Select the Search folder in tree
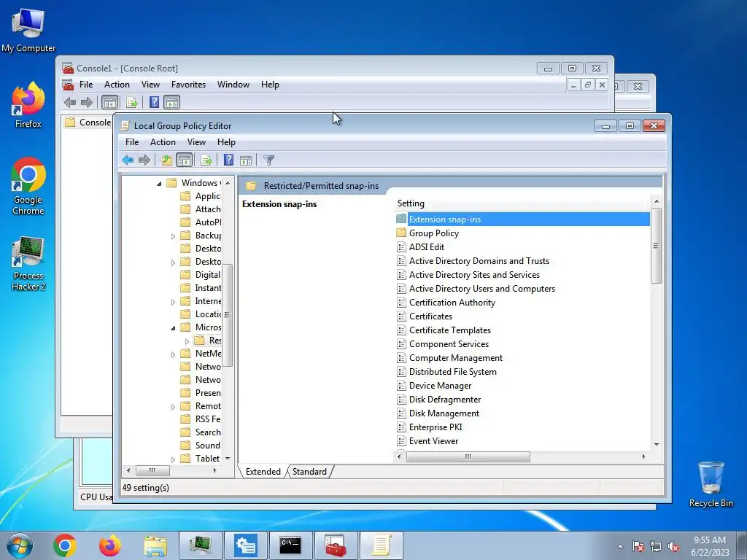Viewport: 747px width, 560px height. point(208,432)
